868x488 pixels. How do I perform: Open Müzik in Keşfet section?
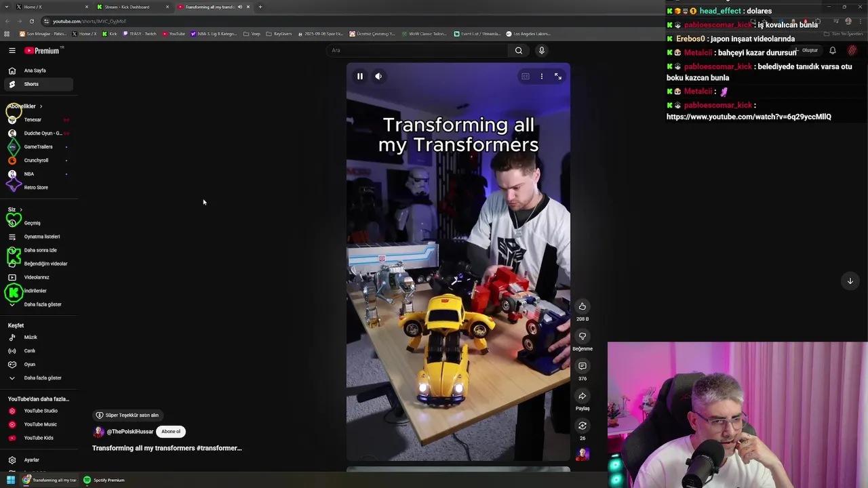[x=37, y=338]
